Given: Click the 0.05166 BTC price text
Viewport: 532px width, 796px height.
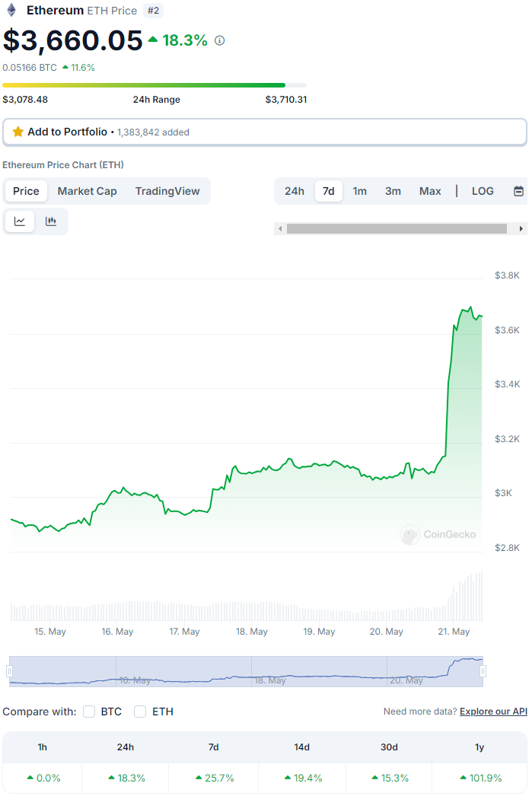Looking at the screenshot, I should tap(30, 68).
